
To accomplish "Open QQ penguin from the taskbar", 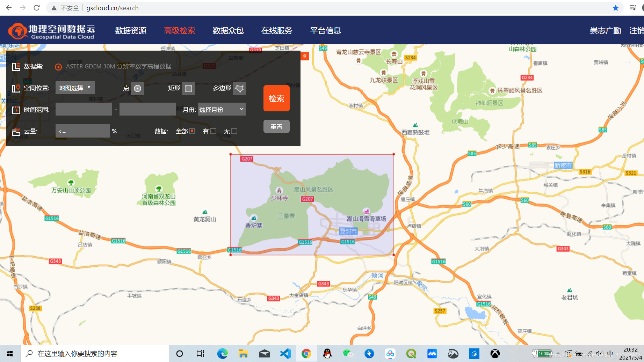I will (327, 354).
